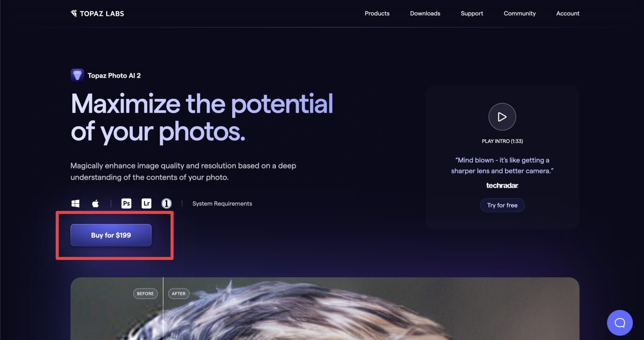Play the intro video

[502, 117]
